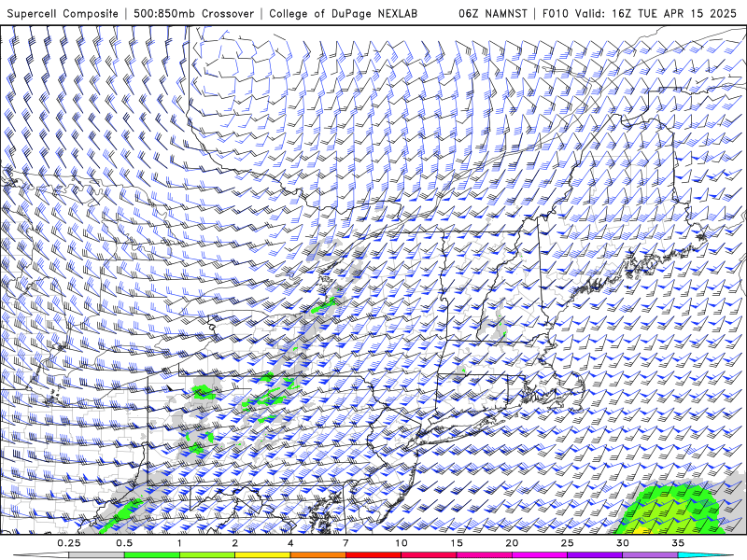Screen dimensions: 747x560
Task: Select the color swatch between 15 and 20
Action: coord(484,555)
